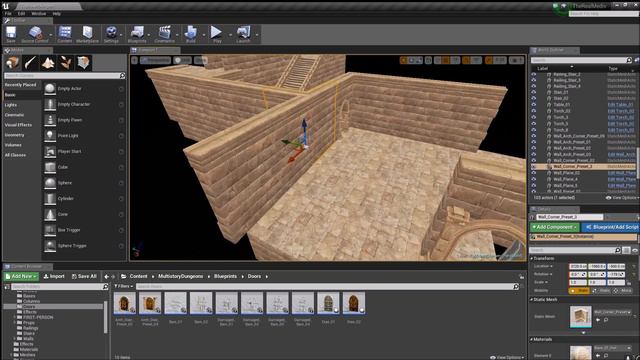The width and height of the screenshot is (640, 360).
Task: Open the Blueprints toolbar icon
Action: pos(137,34)
